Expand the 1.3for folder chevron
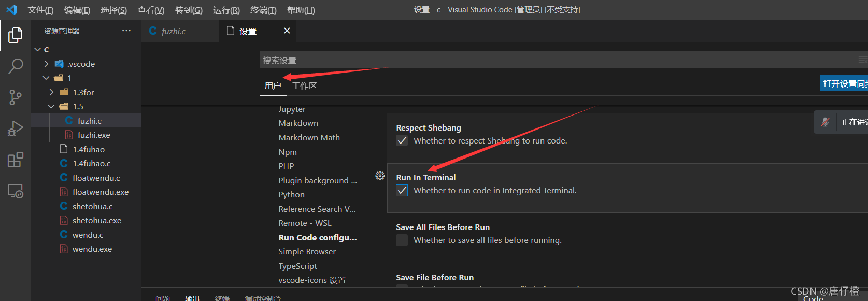This screenshot has height=301, width=868. (x=51, y=92)
